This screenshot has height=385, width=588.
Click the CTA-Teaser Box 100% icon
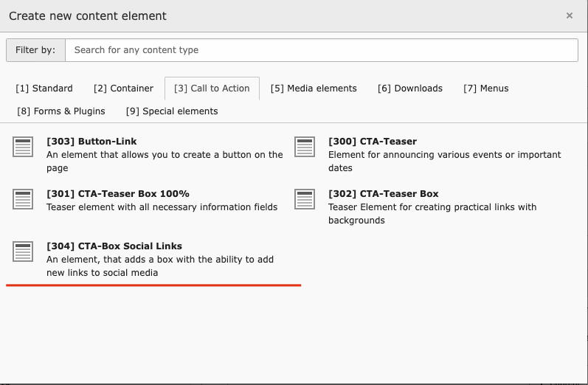tap(24, 198)
